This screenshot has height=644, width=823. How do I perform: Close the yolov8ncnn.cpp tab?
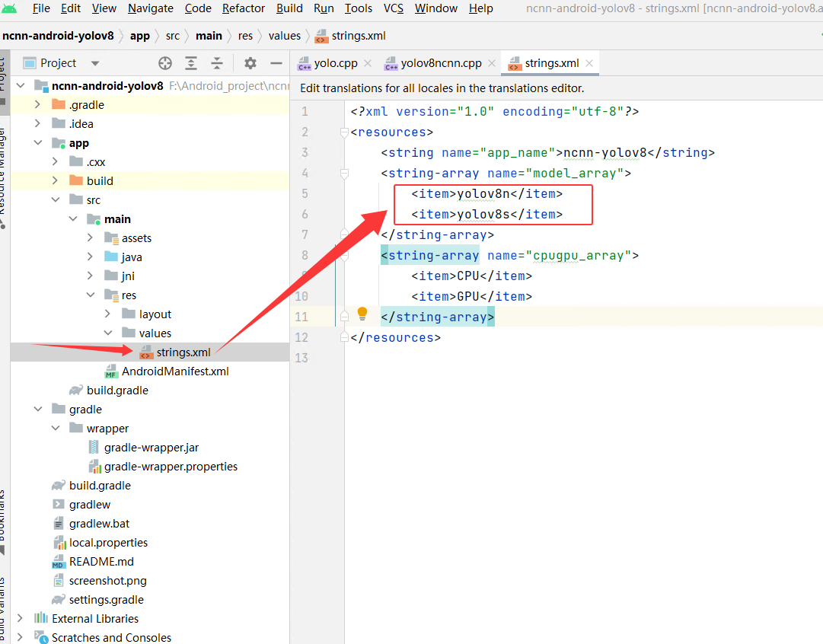click(x=492, y=63)
